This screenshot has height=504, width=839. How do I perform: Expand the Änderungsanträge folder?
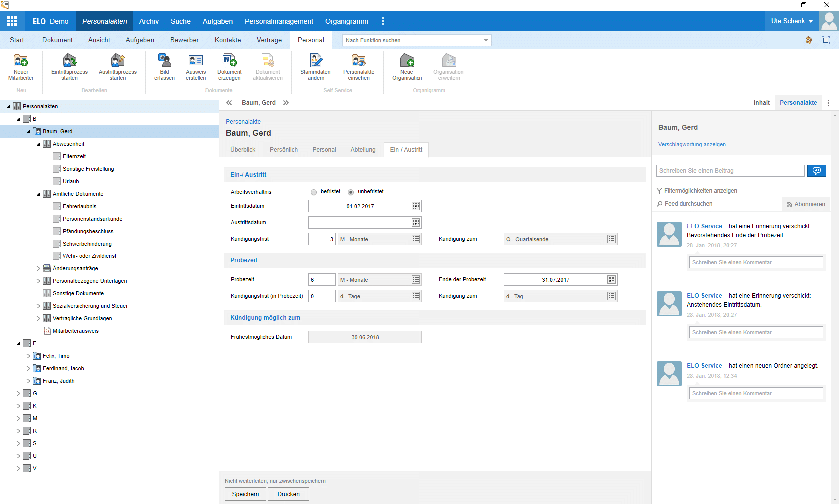click(38, 268)
